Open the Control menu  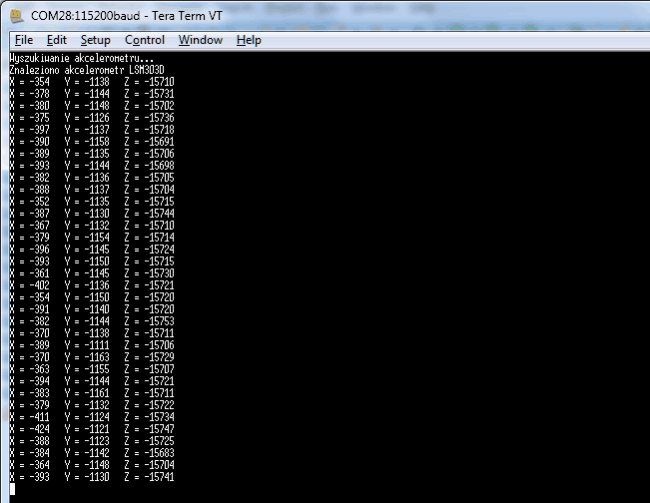point(145,40)
